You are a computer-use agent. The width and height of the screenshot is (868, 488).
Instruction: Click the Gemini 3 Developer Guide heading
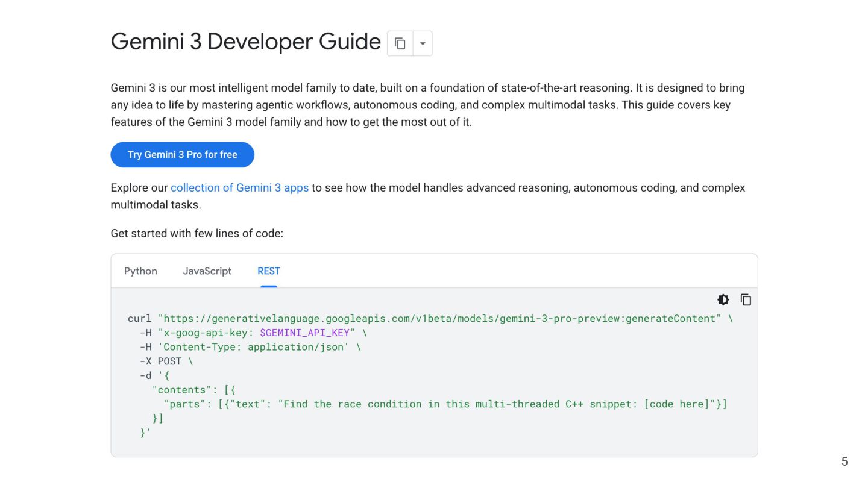pos(245,42)
